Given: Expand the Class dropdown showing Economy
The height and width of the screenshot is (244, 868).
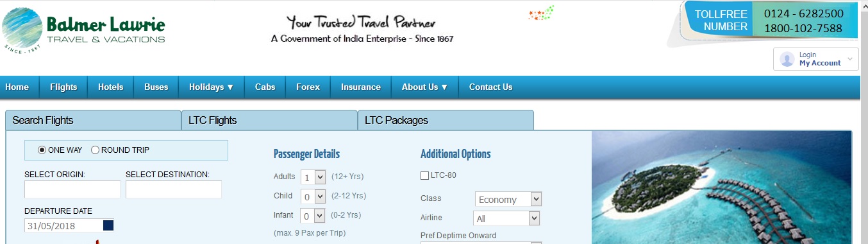Looking at the screenshot, I should (508, 199).
